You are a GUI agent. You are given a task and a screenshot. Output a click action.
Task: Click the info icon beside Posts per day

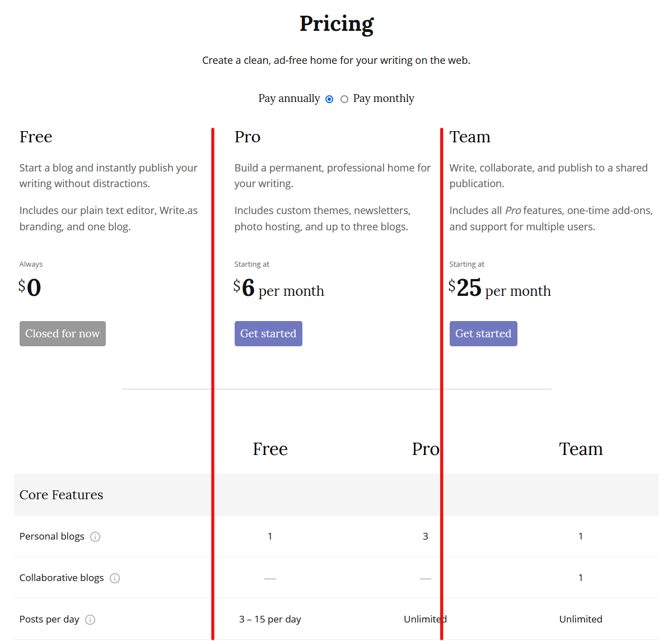90,620
